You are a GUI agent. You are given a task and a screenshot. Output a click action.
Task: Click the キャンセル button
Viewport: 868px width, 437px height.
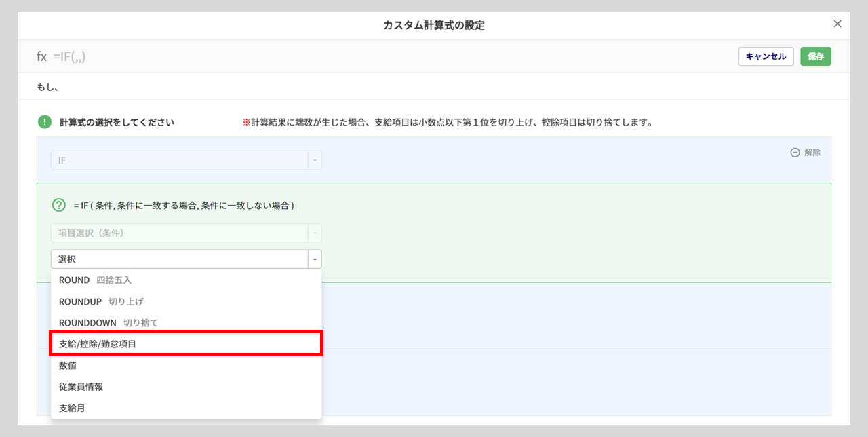click(766, 56)
